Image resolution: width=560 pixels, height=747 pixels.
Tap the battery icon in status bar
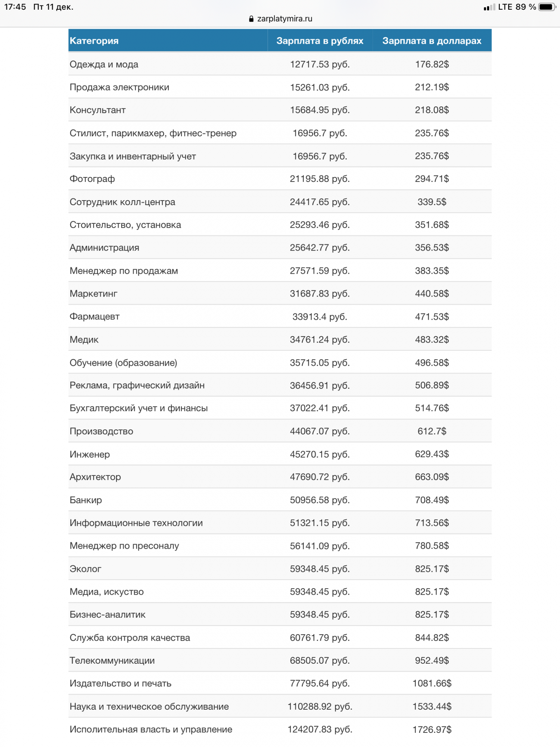(x=547, y=7)
